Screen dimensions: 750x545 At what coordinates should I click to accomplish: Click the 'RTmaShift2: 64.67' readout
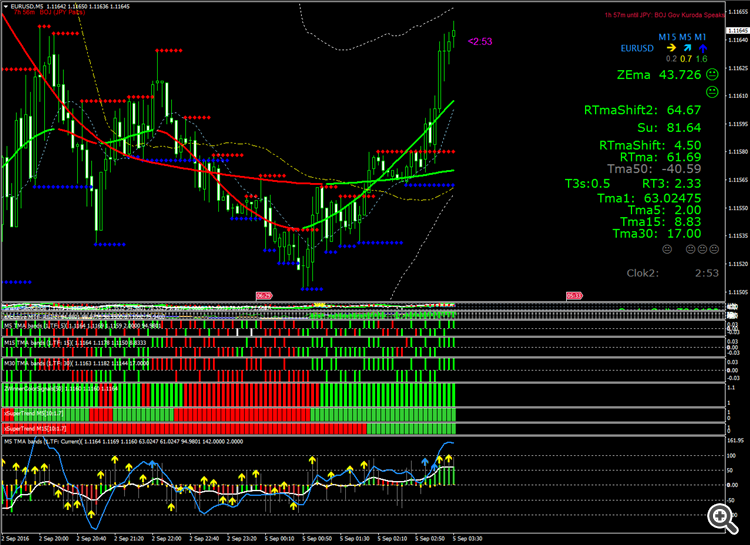coord(642,110)
